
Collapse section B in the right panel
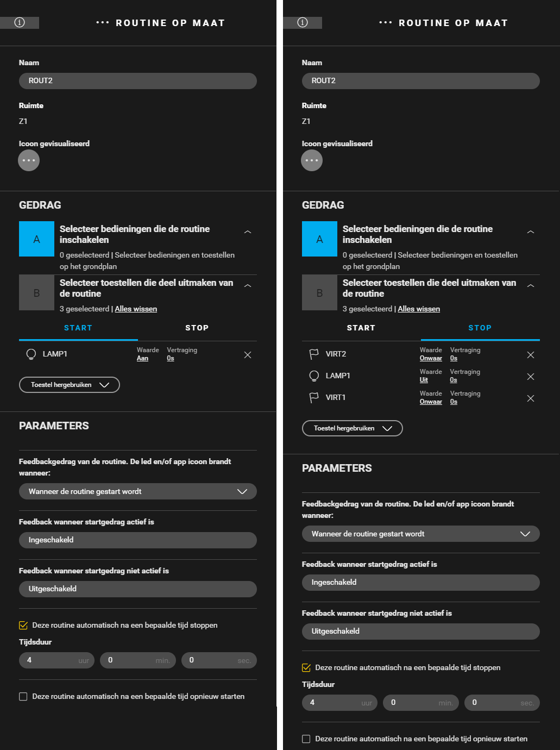(x=531, y=286)
